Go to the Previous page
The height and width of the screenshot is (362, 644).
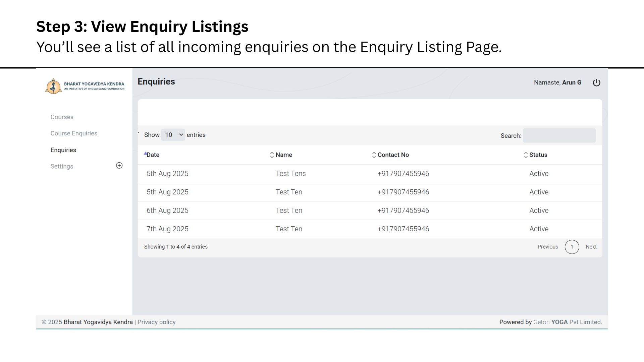point(548,247)
